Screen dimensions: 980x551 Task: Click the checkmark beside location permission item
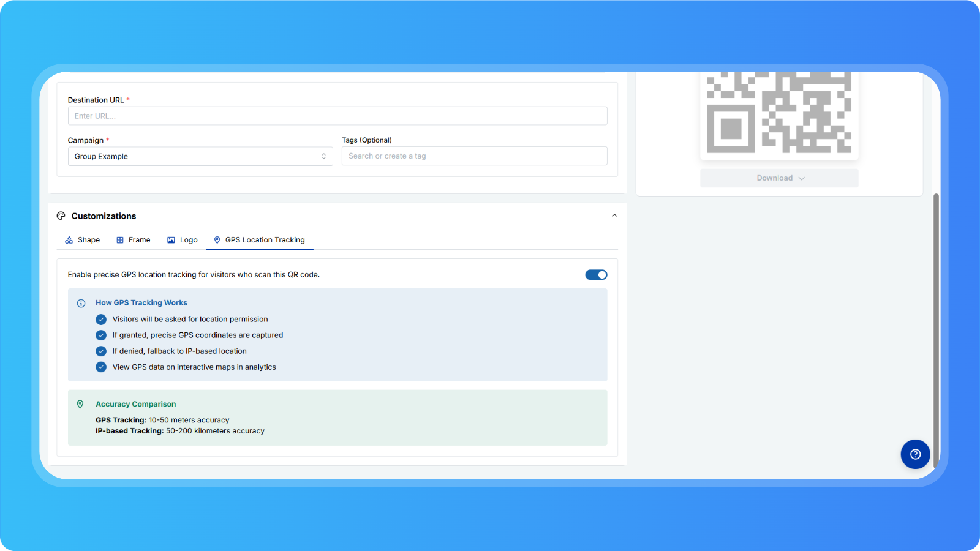pyautogui.click(x=101, y=320)
